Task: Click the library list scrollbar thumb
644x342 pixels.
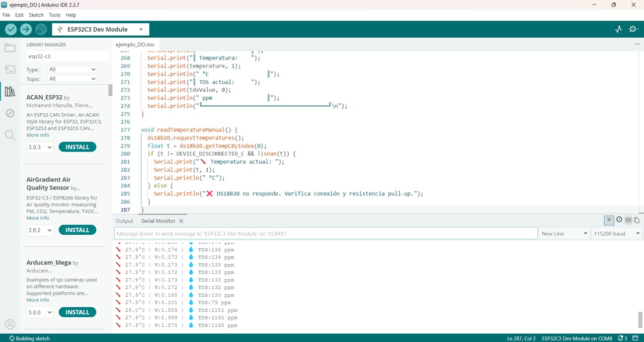Action: pos(110,90)
